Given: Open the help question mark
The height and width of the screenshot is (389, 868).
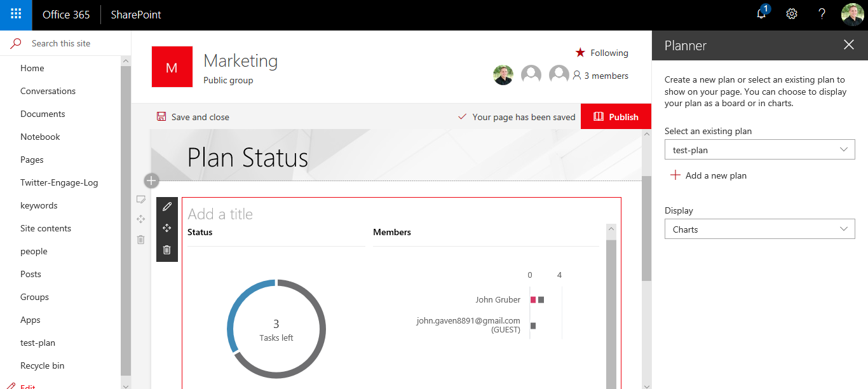Looking at the screenshot, I should click(x=822, y=14).
